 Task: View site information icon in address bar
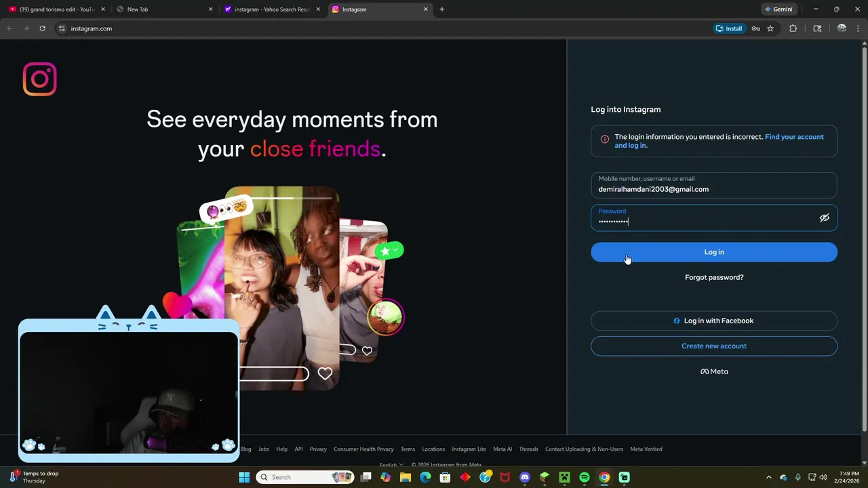(x=62, y=28)
